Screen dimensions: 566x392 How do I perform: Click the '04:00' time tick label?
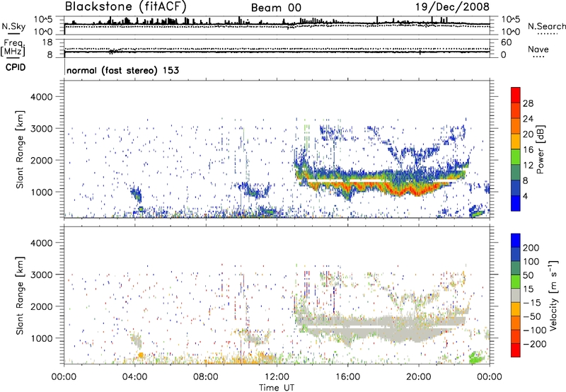point(134,377)
